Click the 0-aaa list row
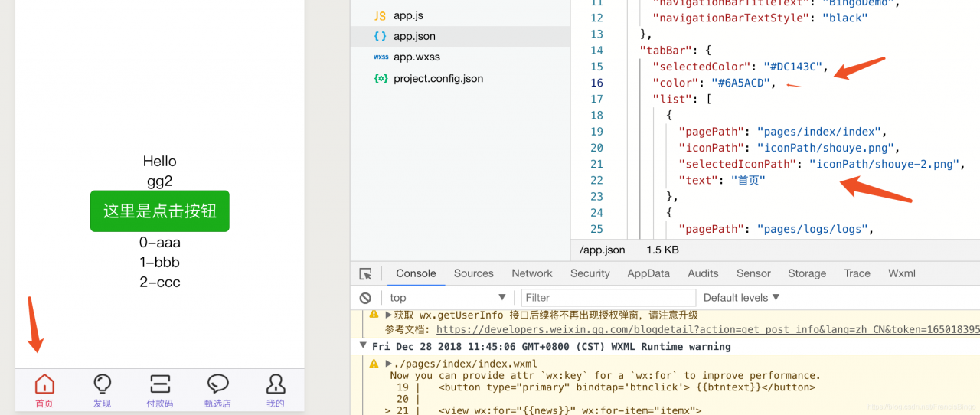The width and height of the screenshot is (980, 415). [x=159, y=243]
